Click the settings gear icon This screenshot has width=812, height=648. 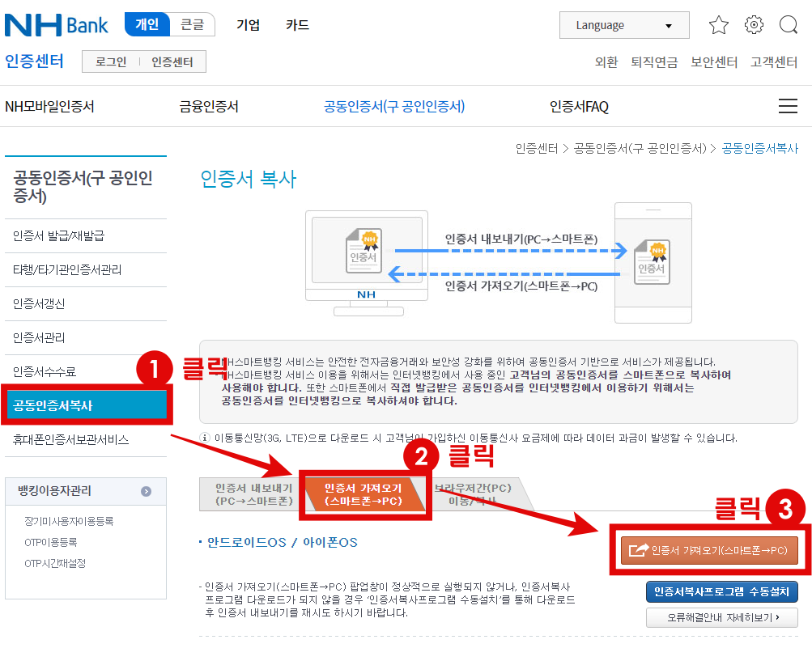(753, 25)
